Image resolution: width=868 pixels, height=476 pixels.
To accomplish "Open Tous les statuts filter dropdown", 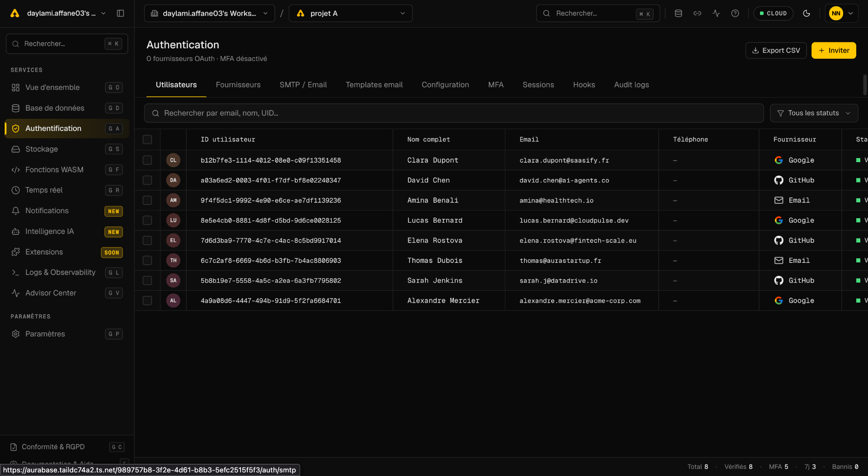I will click(814, 113).
